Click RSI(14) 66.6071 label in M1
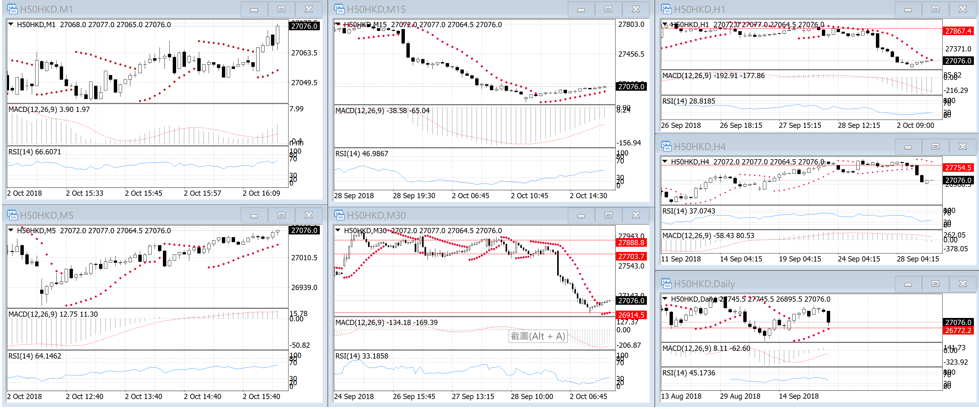 [x=34, y=152]
